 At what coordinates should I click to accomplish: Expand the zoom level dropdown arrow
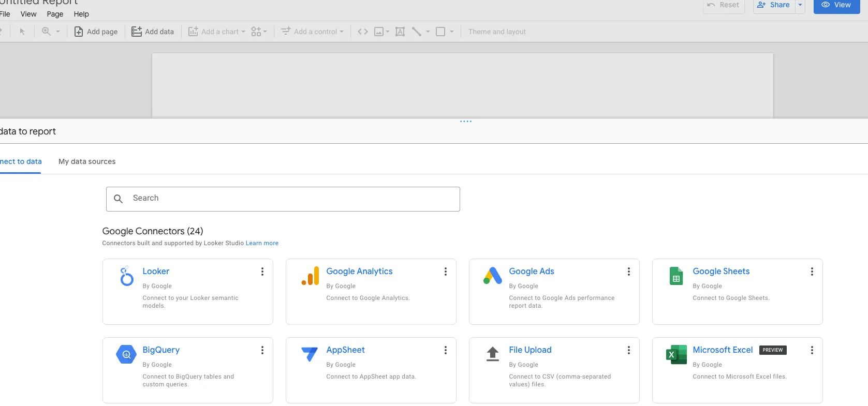(58, 32)
